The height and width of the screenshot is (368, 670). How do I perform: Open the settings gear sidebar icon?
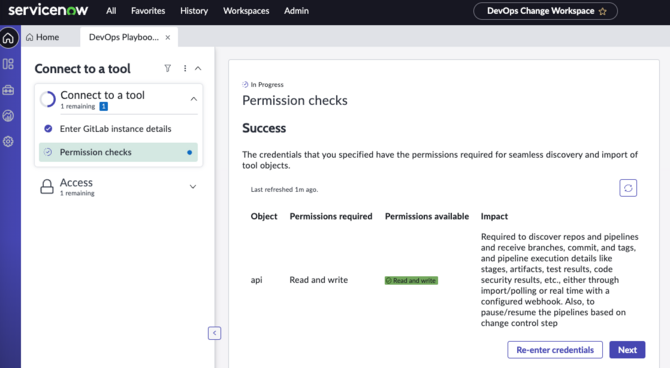8,141
